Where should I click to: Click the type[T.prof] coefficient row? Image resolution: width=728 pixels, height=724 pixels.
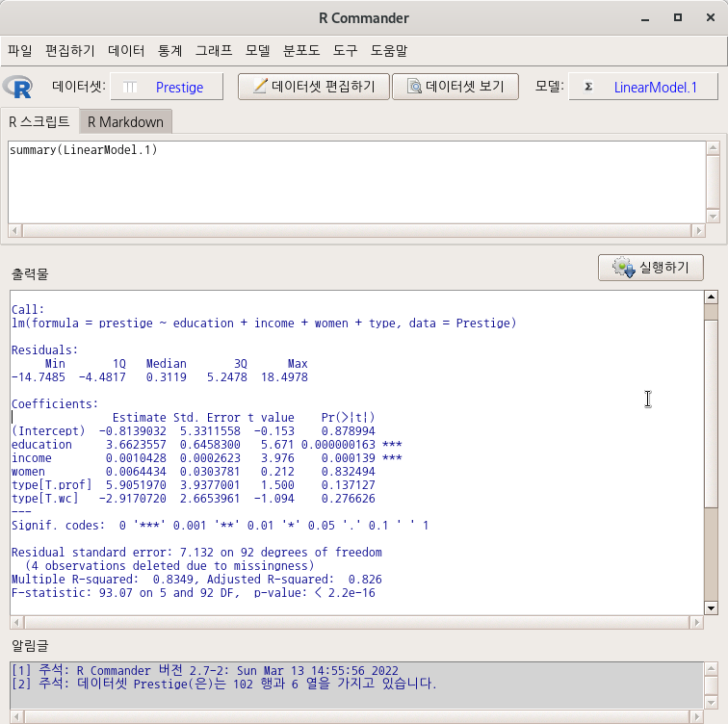tap(194, 485)
